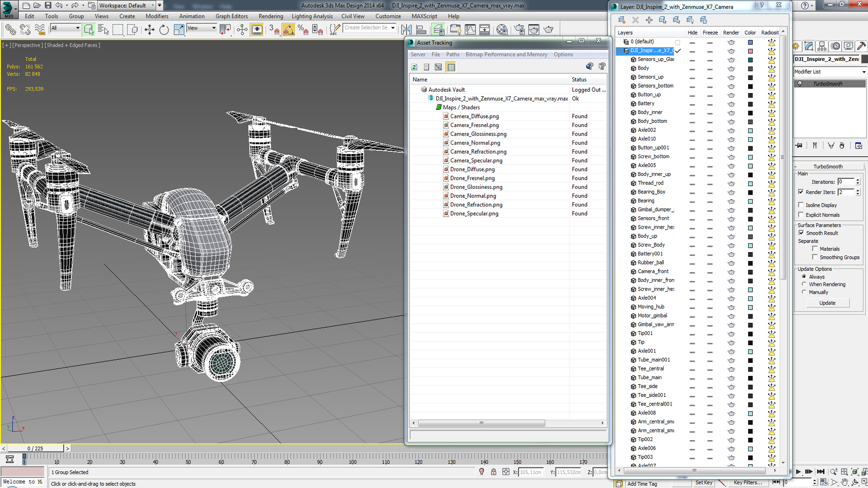Enable the Explicit Normals checkbox
Viewport: 868px width, 488px height.
[801, 215]
